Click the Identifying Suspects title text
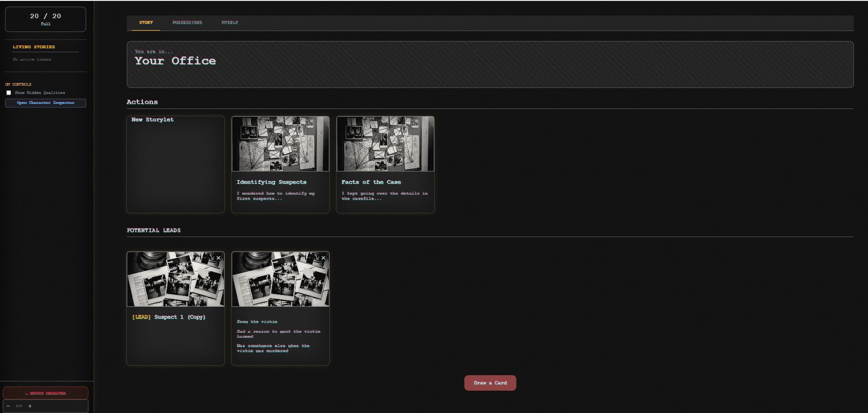 click(x=271, y=182)
